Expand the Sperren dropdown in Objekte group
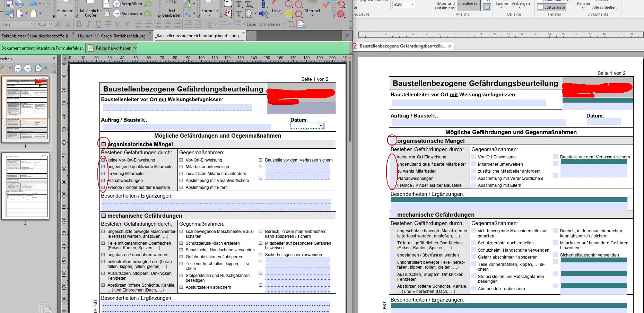This screenshot has height=313, width=644. pyautogui.click(x=502, y=5)
